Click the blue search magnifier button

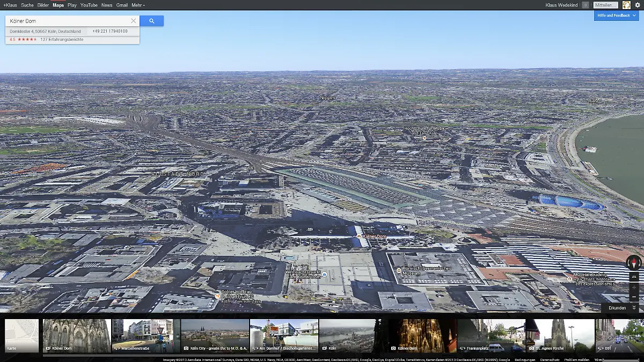click(x=151, y=21)
